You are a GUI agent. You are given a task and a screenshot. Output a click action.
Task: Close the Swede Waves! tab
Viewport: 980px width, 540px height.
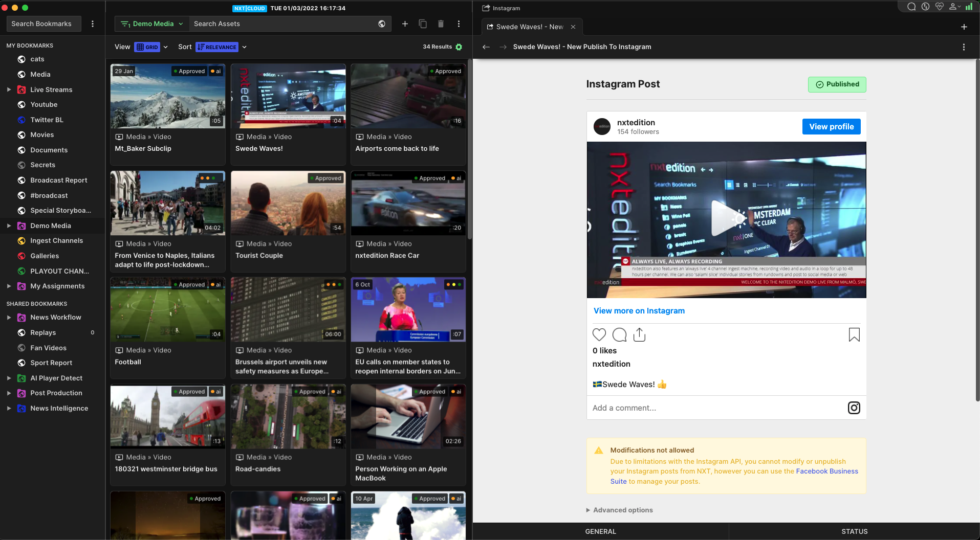(573, 27)
